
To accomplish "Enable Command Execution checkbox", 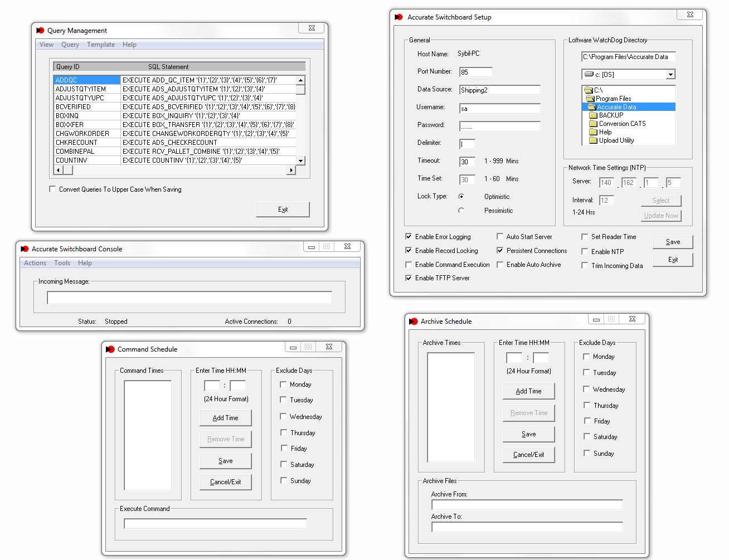I will pos(409,265).
